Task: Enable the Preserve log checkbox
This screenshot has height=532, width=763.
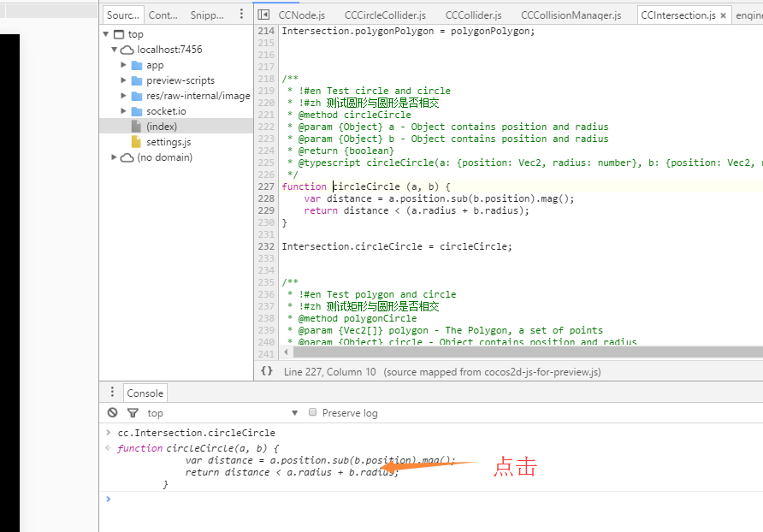Action: pos(312,412)
